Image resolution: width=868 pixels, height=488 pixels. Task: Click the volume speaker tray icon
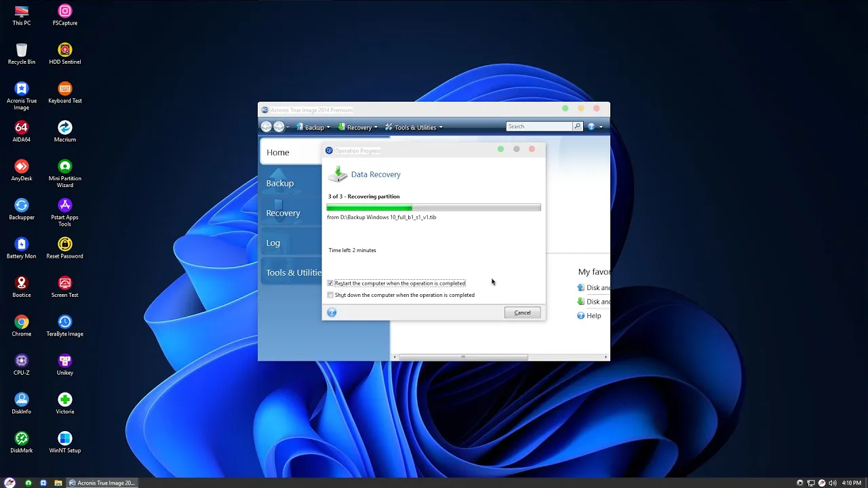832,483
